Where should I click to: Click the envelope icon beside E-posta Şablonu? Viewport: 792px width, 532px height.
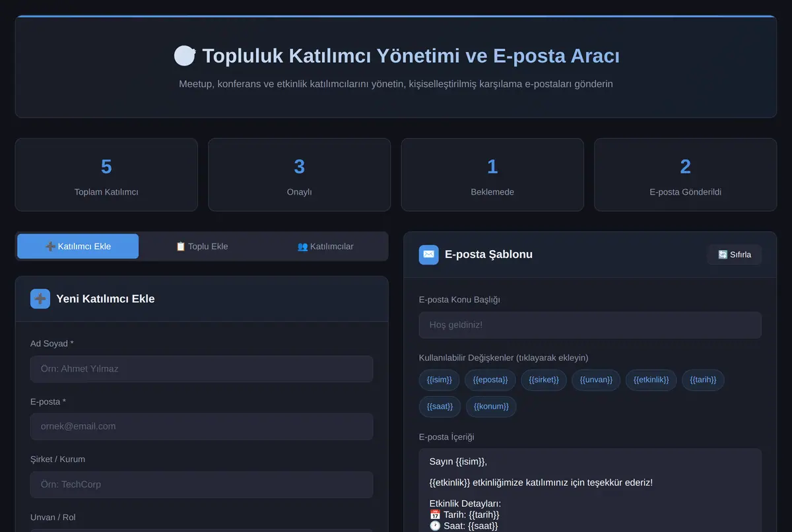(429, 254)
